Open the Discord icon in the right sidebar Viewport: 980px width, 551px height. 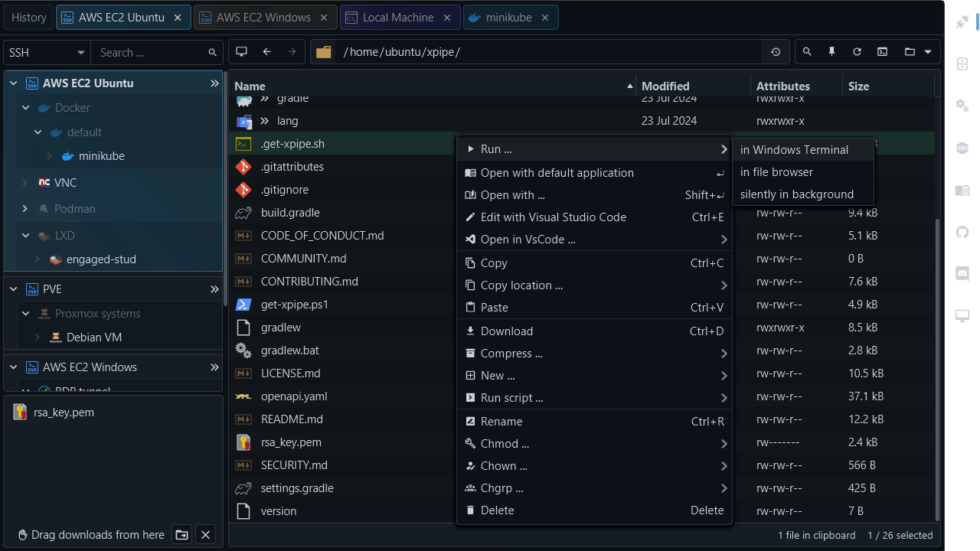962,272
